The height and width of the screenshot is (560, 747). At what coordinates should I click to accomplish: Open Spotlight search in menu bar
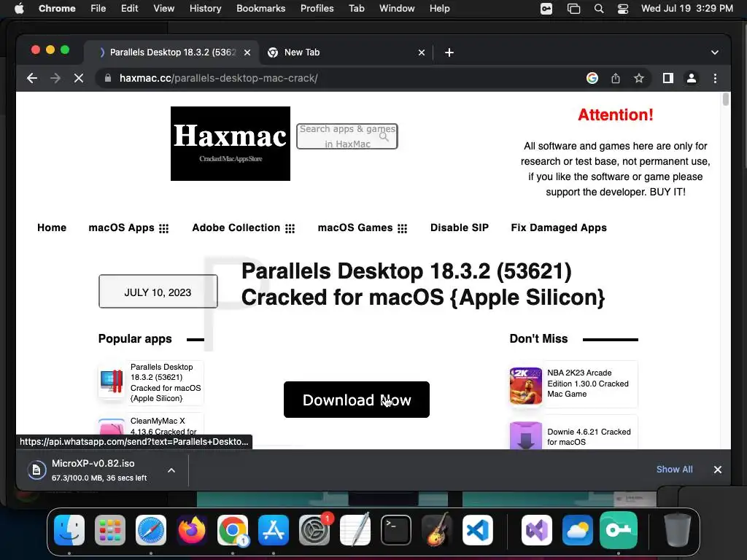(599, 9)
